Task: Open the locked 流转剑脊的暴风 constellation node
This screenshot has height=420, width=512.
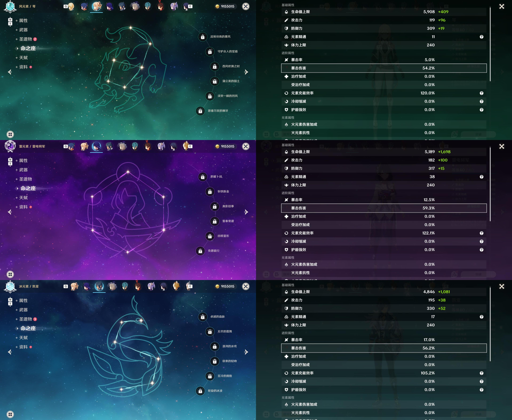Action: pyautogui.click(x=203, y=37)
